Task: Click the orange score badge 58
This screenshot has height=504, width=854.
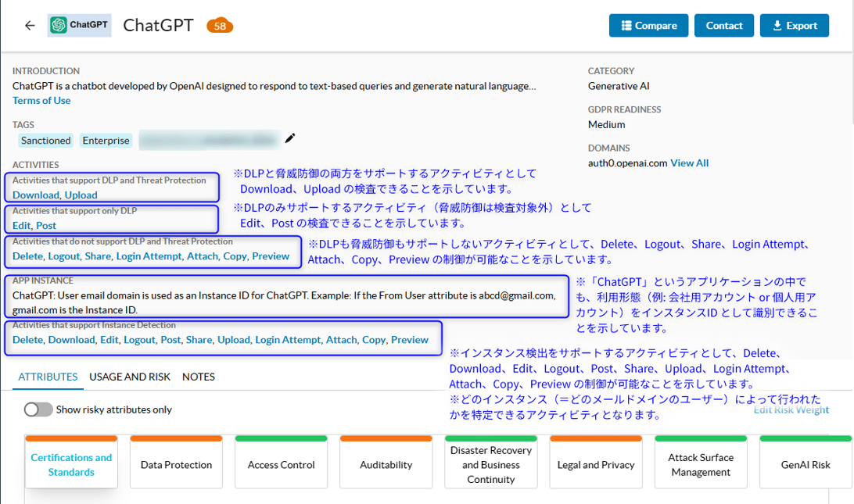Action: pos(220,26)
